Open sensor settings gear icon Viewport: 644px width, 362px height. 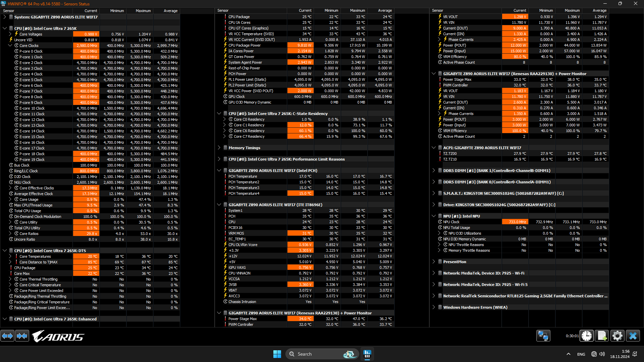click(617, 336)
